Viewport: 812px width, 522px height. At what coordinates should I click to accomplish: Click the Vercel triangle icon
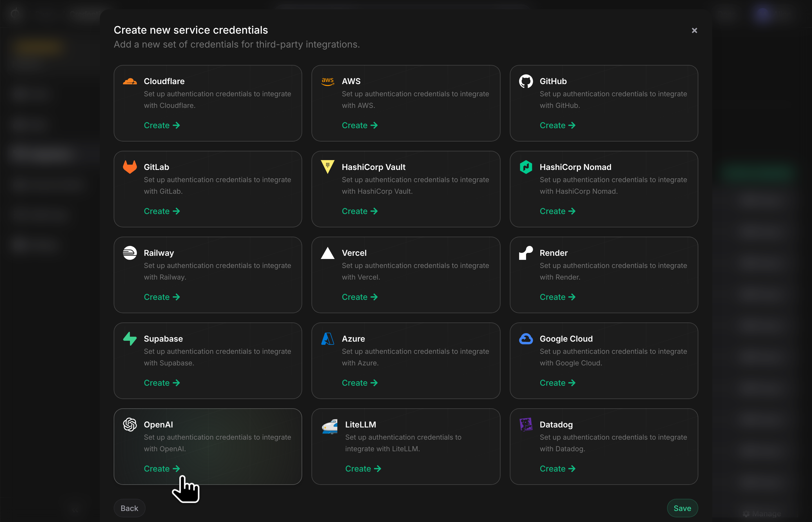[327, 253]
